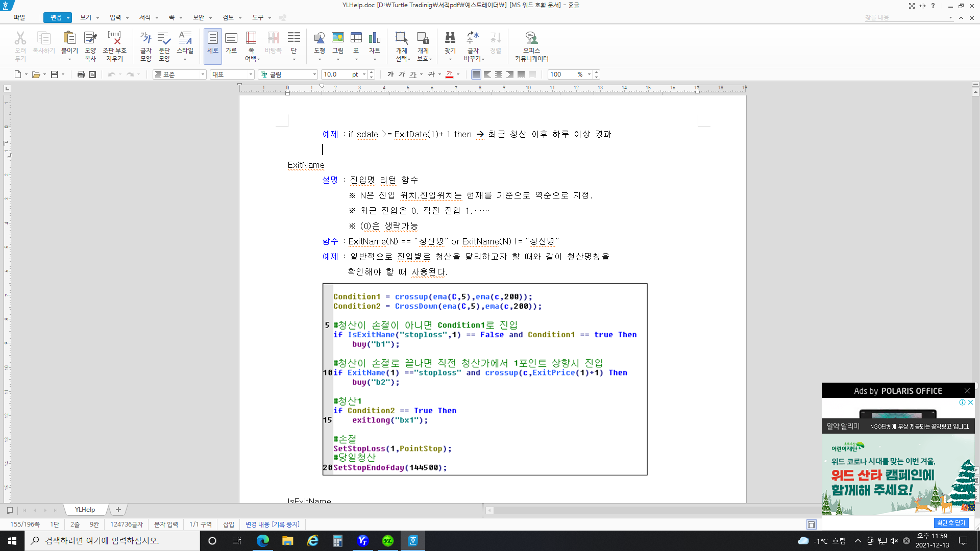Pick the red font color swatch

click(449, 74)
